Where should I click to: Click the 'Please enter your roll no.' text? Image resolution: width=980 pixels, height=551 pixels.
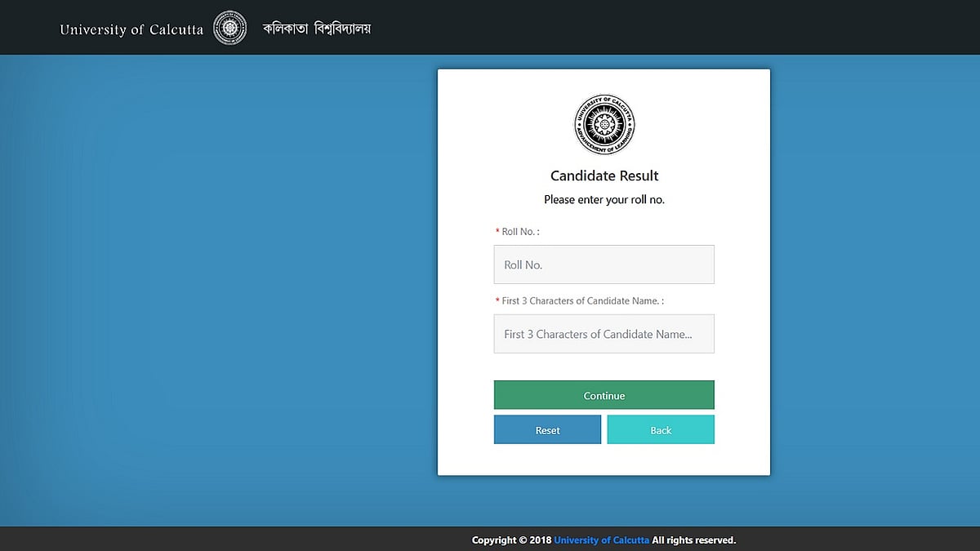tap(604, 199)
